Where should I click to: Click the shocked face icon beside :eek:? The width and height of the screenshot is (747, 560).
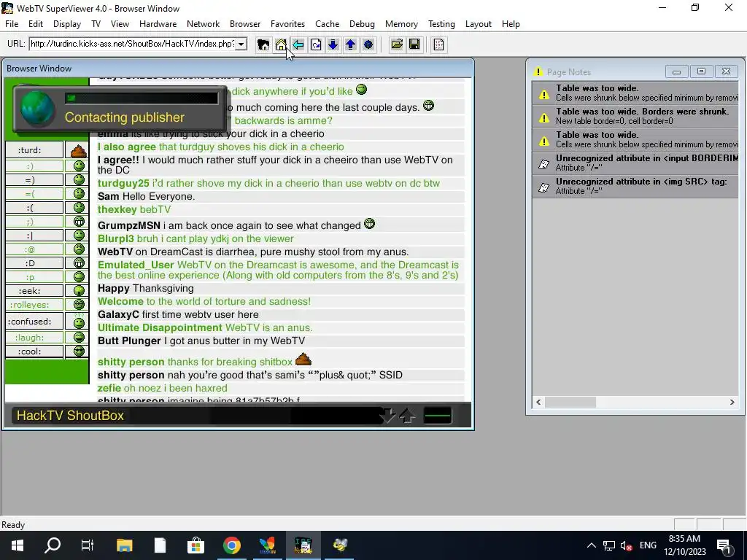pos(79,290)
